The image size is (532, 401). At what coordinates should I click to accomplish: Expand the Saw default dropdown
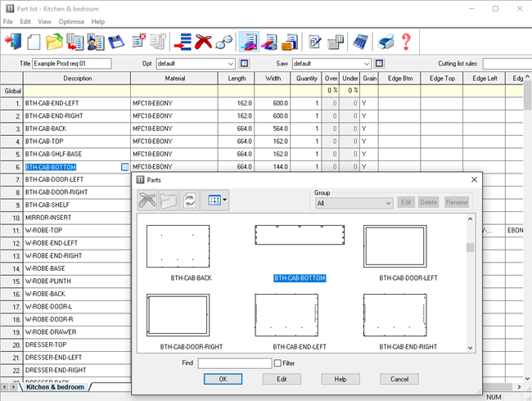366,63
